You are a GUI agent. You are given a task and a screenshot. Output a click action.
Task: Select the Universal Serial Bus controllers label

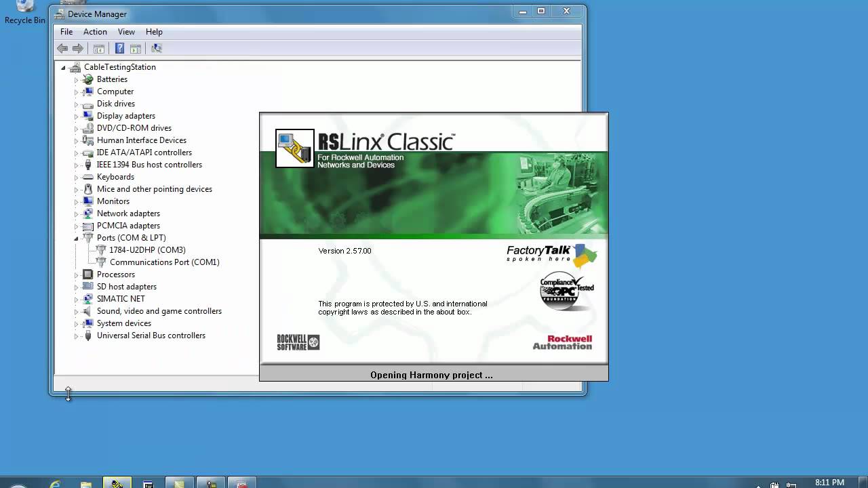[151, 335]
